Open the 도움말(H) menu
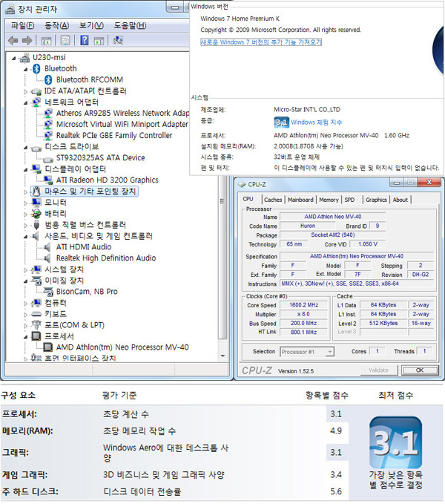The height and width of the screenshot is (504, 445). point(130,25)
